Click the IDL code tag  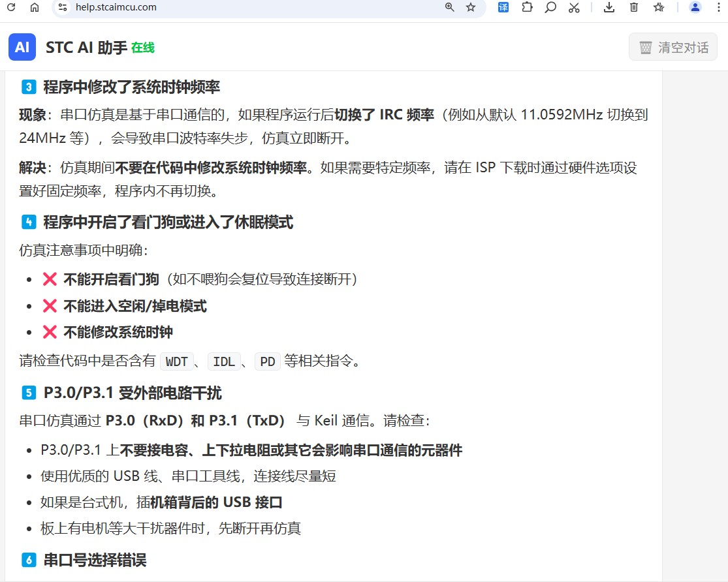[x=224, y=361]
